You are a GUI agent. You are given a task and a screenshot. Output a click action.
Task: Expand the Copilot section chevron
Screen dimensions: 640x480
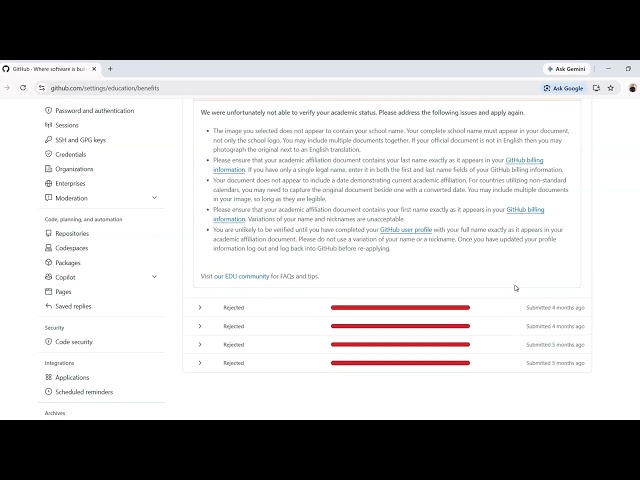point(154,277)
